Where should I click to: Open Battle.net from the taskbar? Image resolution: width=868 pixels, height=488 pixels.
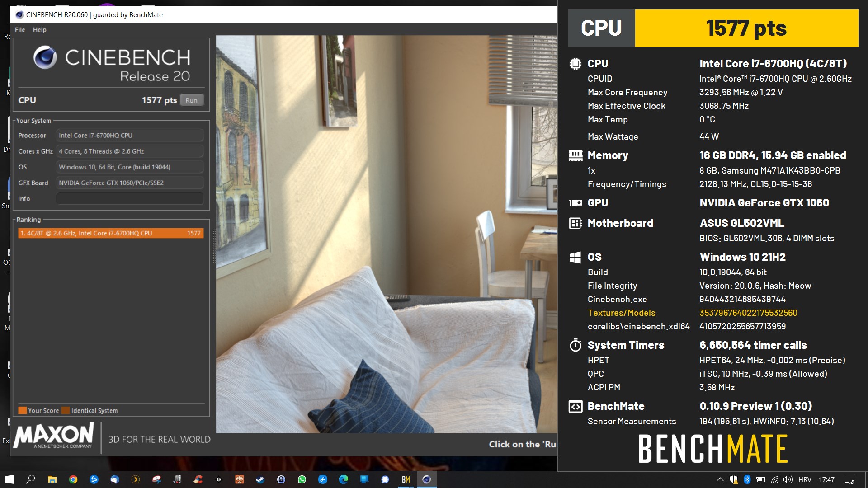[94, 479]
